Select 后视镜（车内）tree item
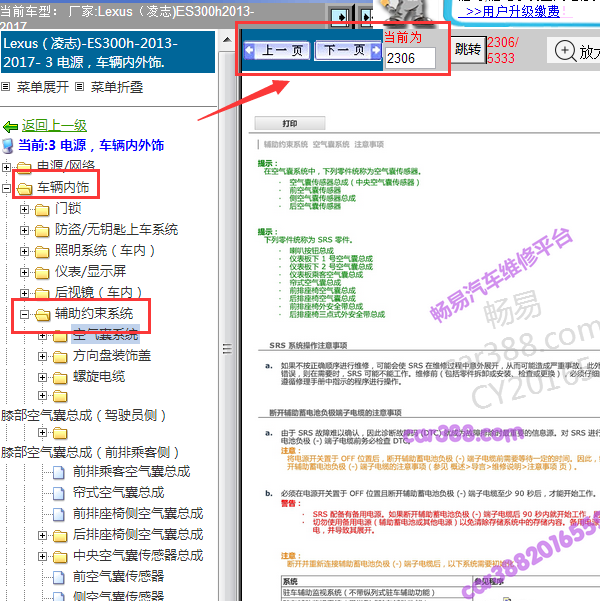 99,292
